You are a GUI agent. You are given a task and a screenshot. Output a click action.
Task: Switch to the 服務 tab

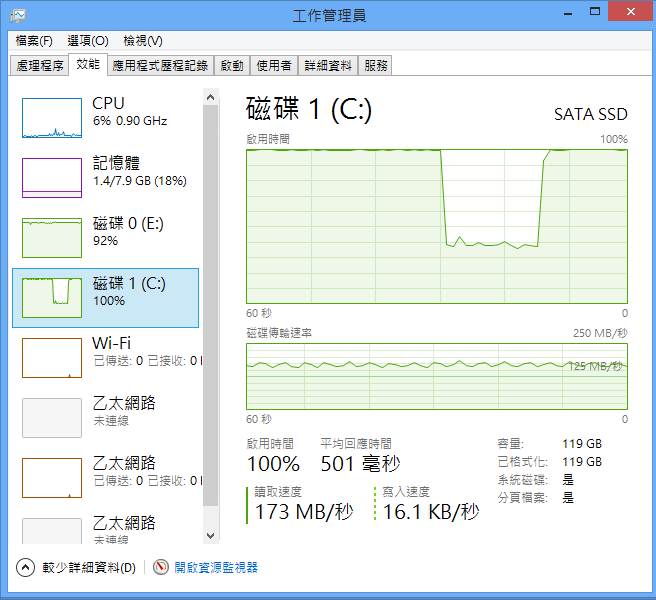(x=376, y=66)
